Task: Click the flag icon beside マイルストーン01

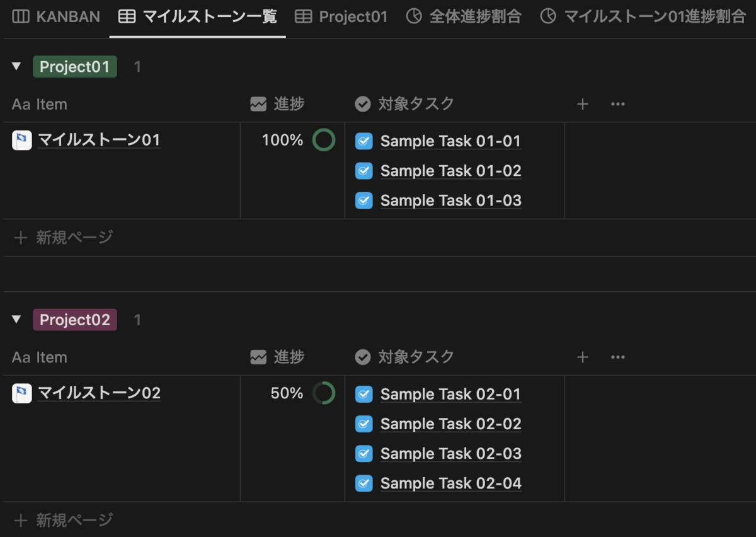Action: coord(22,140)
